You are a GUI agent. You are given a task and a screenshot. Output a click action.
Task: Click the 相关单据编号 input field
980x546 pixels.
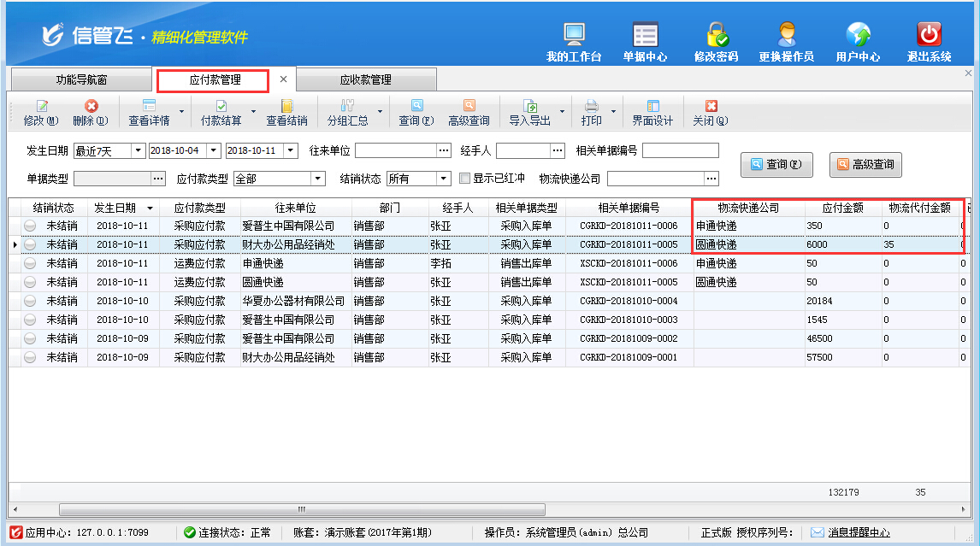[x=680, y=151]
